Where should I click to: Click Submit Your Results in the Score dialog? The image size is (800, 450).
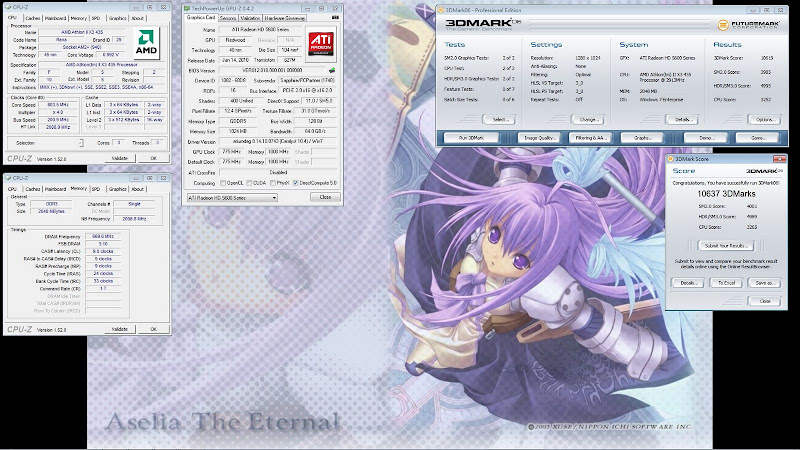726,246
